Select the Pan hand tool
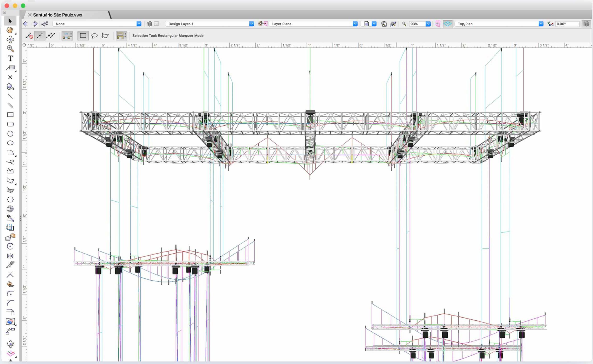593x364 pixels. pos(10,30)
